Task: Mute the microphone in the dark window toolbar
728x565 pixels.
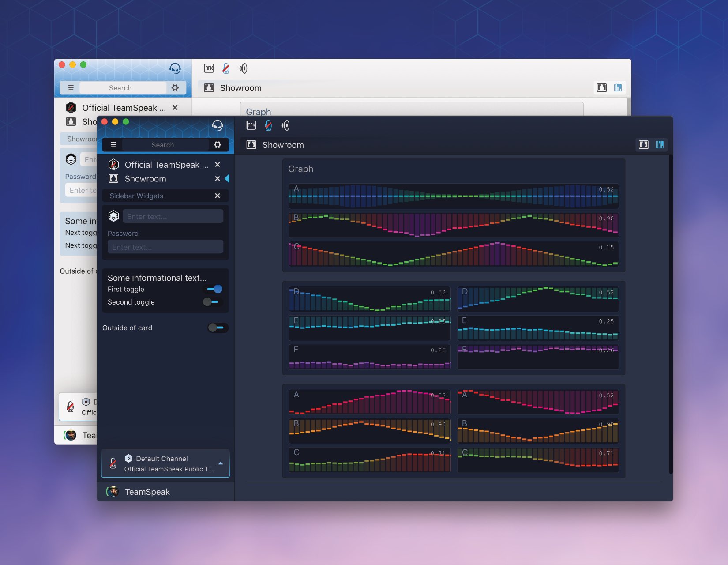Action: (x=268, y=125)
